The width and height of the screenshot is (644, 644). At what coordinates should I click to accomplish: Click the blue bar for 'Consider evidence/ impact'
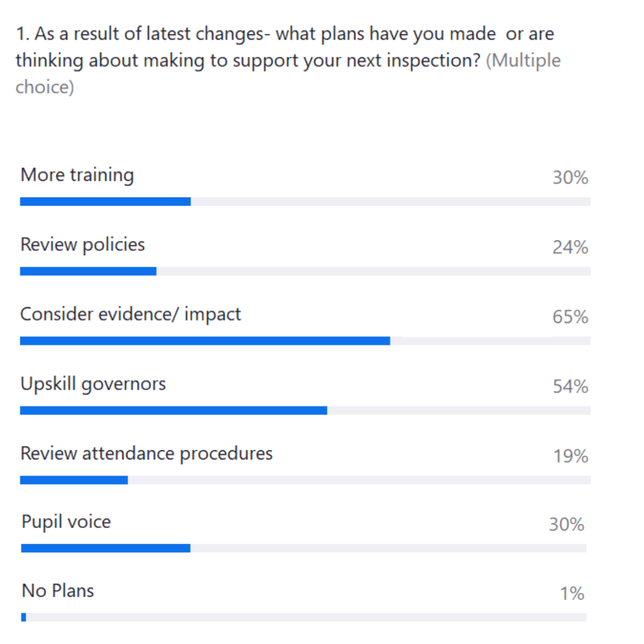[x=205, y=341]
